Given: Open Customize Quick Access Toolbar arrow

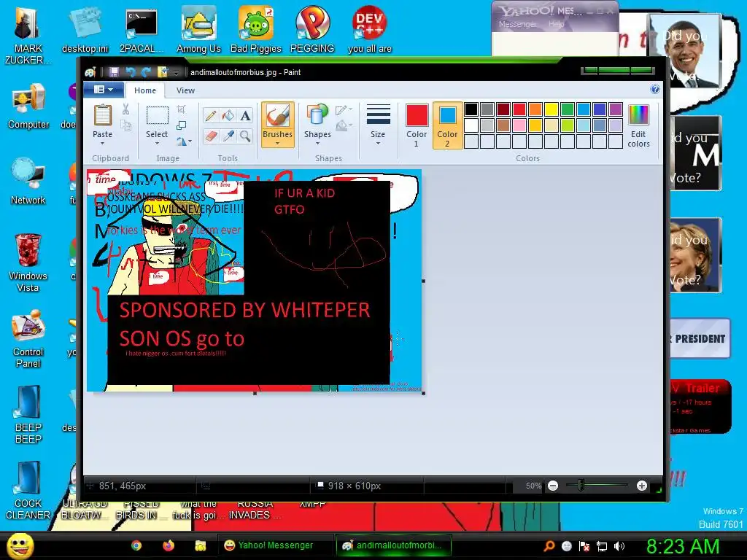Looking at the screenshot, I should coord(177,72).
